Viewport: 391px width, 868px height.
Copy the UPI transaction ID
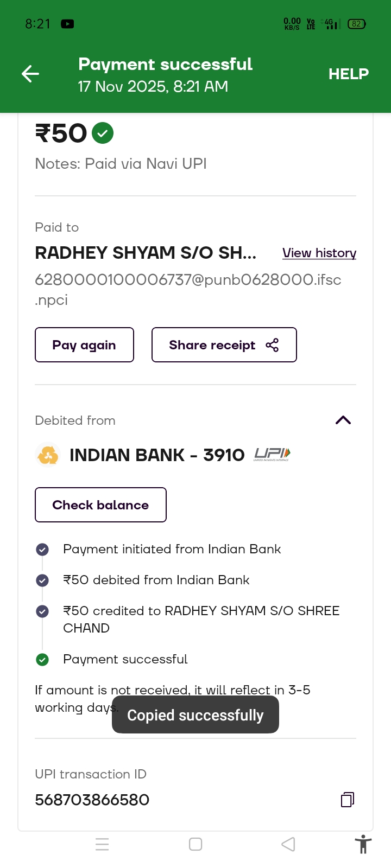click(348, 800)
